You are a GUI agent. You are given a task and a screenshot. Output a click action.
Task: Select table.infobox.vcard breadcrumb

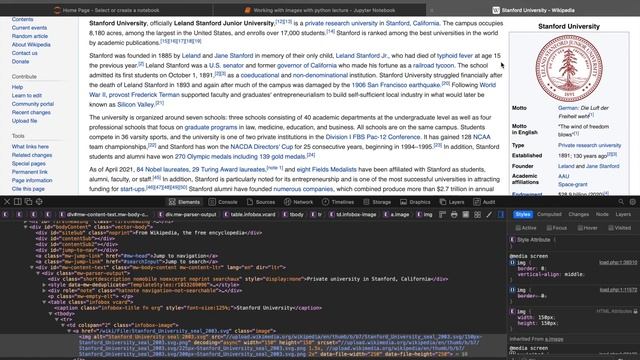click(249, 214)
